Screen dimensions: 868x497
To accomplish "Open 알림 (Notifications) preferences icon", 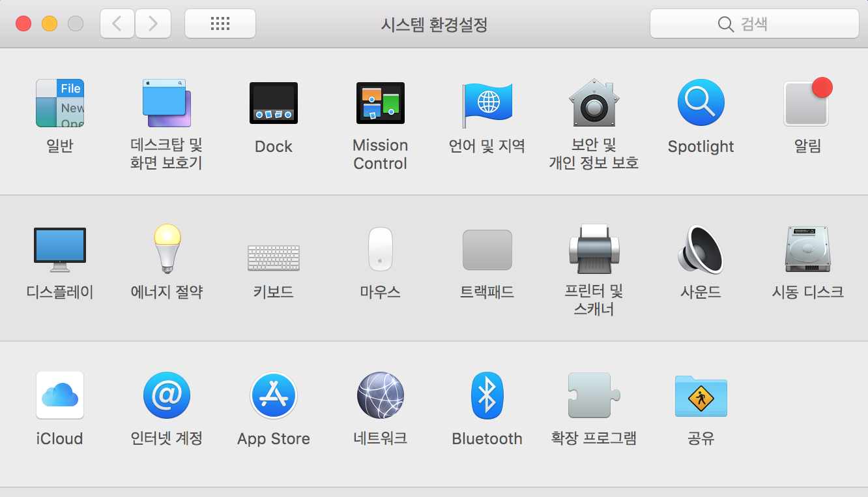I will pyautogui.click(x=808, y=102).
